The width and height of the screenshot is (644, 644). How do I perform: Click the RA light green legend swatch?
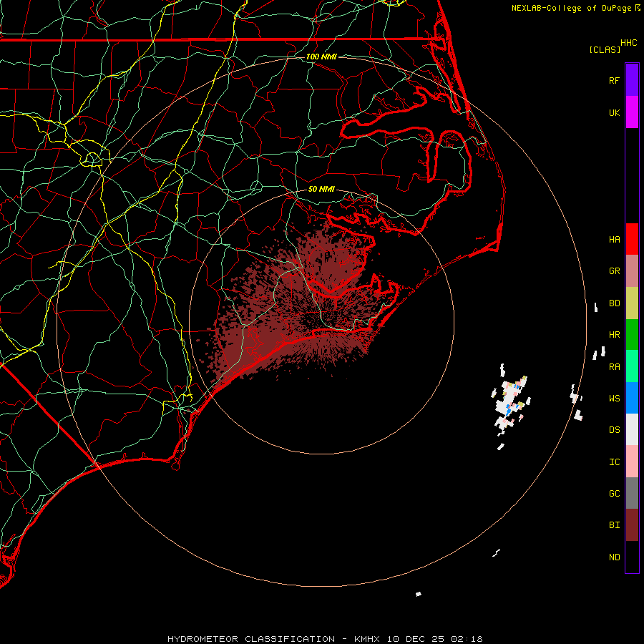[x=632, y=366]
